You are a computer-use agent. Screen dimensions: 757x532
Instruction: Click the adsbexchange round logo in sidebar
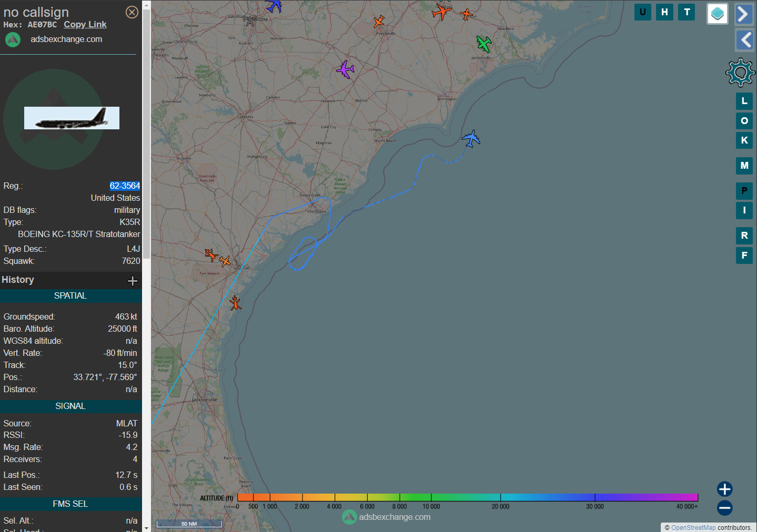click(x=13, y=39)
